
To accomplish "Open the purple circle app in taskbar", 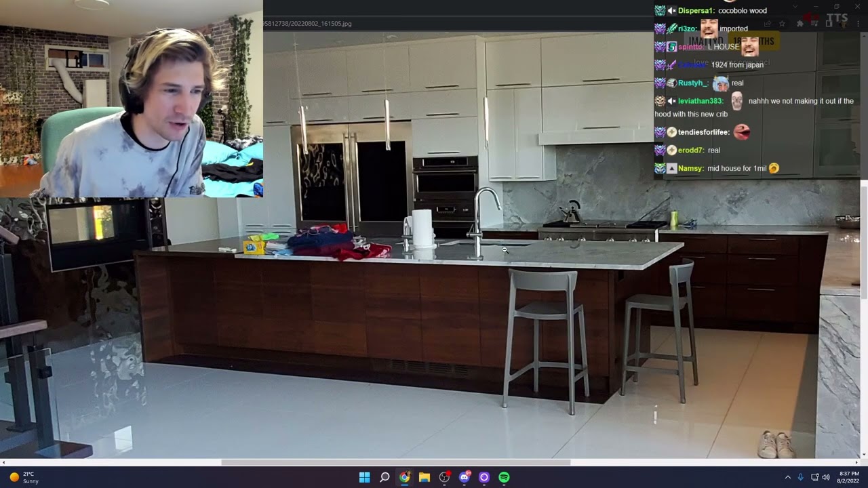I will click(484, 477).
